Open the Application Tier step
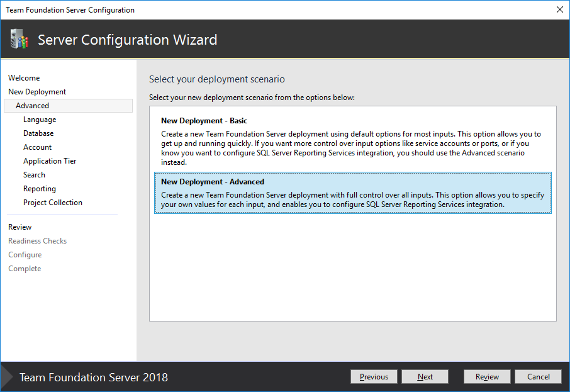Viewport: 570px width, 392px height. pyautogui.click(x=50, y=160)
